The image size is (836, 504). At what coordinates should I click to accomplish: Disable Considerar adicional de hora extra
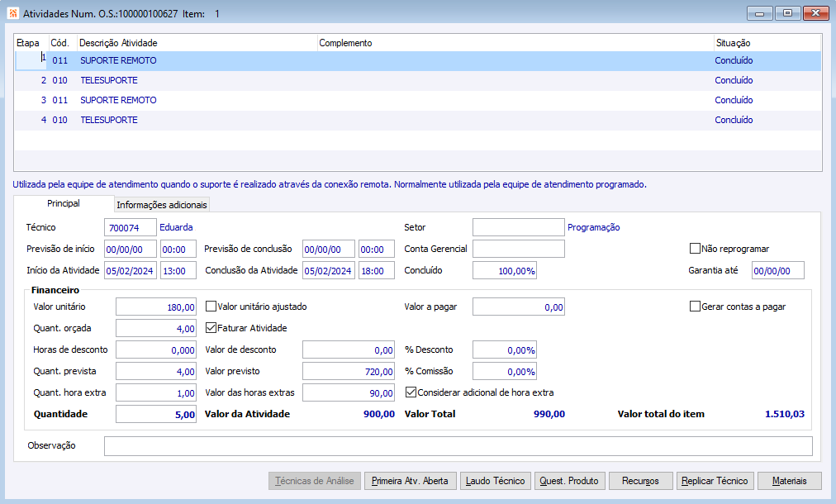tap(411, 392)
